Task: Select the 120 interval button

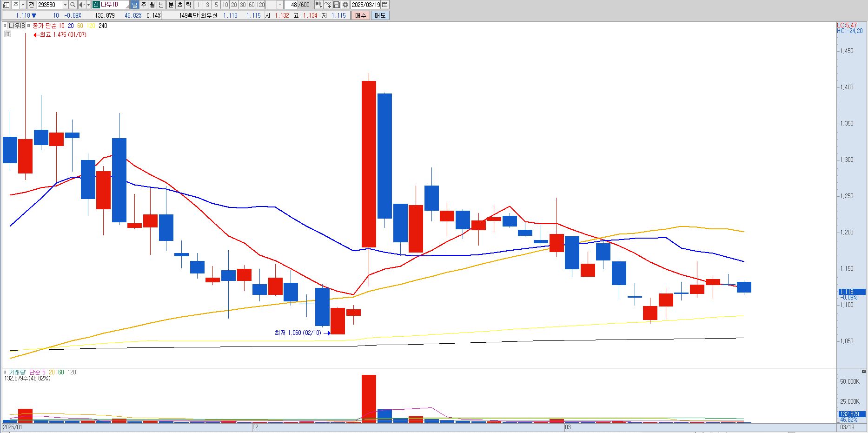Action: tap(260, 5)
